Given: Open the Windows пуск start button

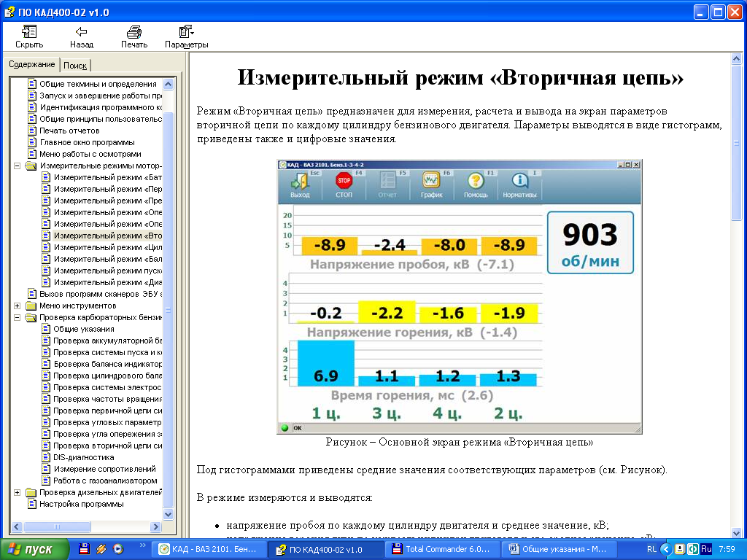Looking at the screenshot, I should click(x=34, y=549).
